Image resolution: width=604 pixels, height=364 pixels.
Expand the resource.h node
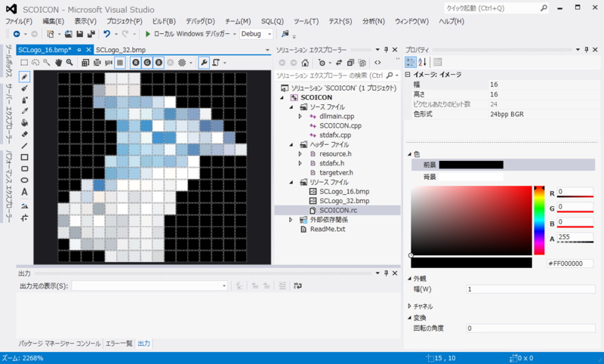point(300,154)
